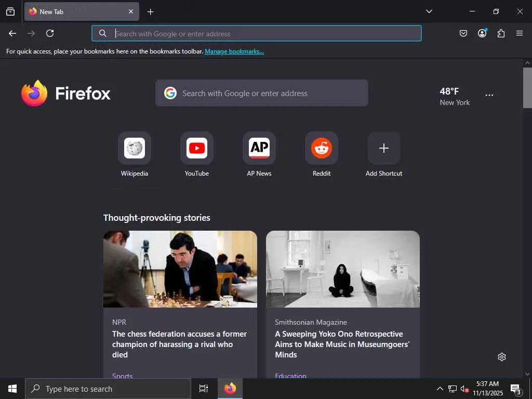Click the magnifier icon in address bar
Image resolution: width=532 pixels, height=399 pixels.
(x=103, y=33)
